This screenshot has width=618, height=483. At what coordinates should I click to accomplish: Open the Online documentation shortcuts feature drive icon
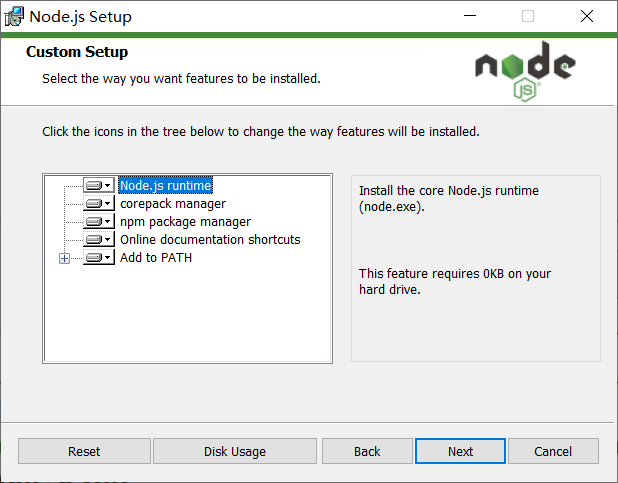(x=98, y=239)
